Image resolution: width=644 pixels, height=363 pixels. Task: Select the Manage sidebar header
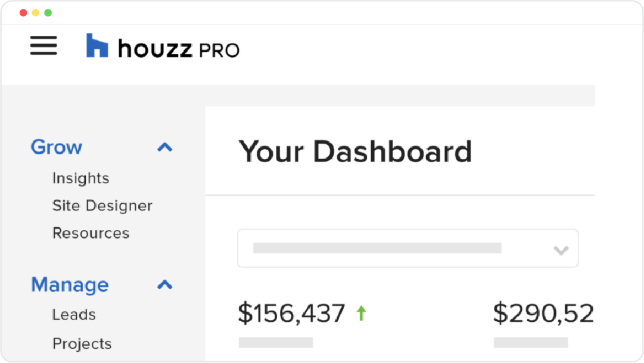[70, 285]
